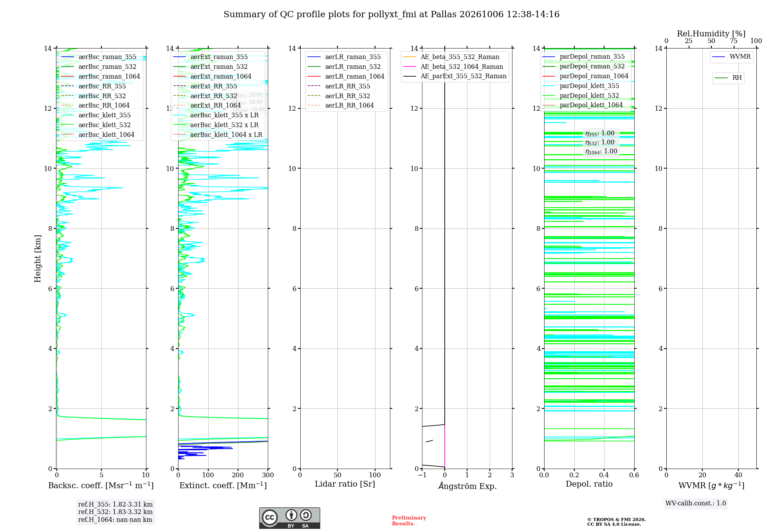Click the blue line swatch beside aerLR_raman_355
The height and width of the screenshot is (532, 783).
[x=314, y=57]
